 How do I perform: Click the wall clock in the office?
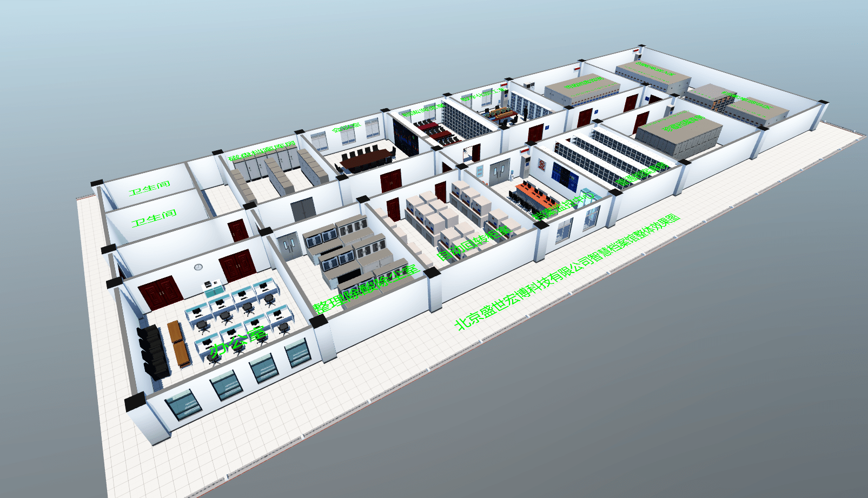pyautogui.click(x=198, y=267)
